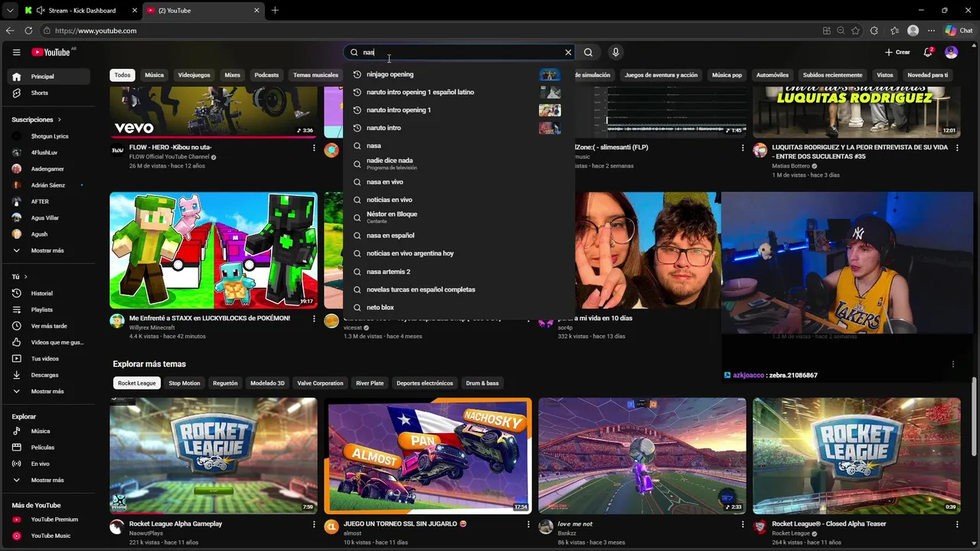
Task: Click the Crear button
Action: click(897, 52)
